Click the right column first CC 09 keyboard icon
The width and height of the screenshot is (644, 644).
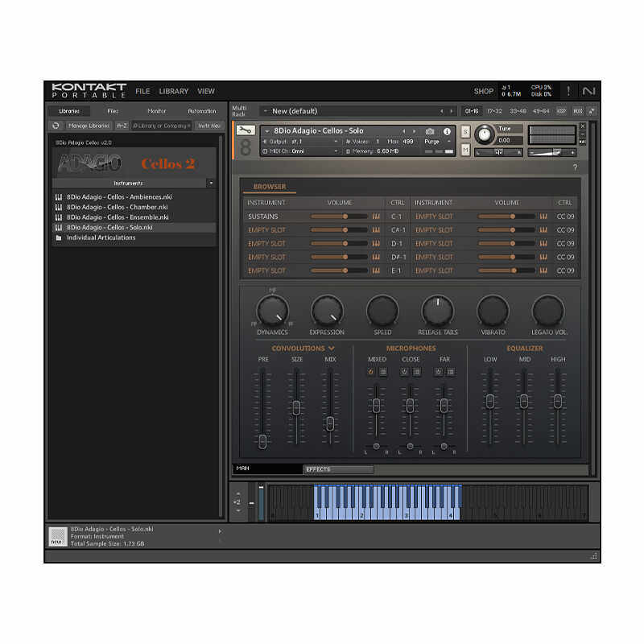pyautogui.click(x=543, y=217)
